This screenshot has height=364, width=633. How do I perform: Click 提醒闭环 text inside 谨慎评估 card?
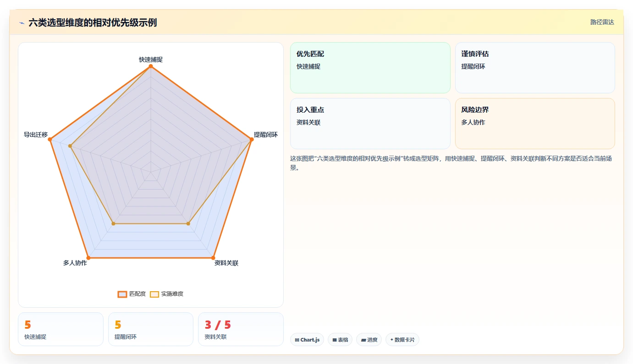click(473, 66)
